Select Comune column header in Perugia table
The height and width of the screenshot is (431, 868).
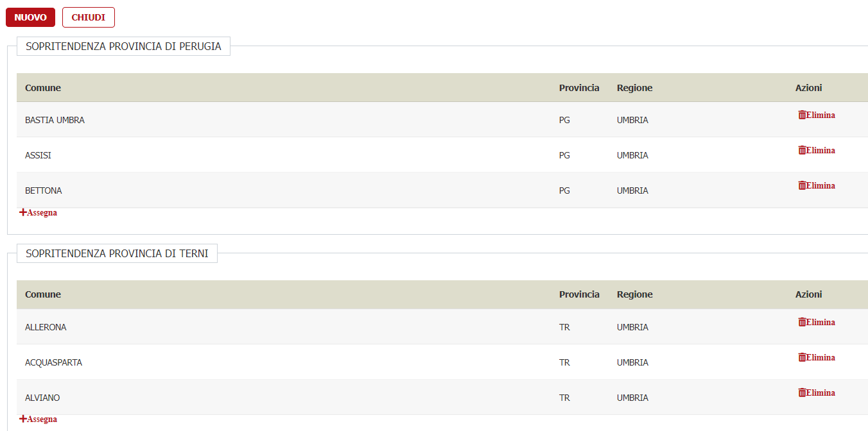tap(43, 88)
